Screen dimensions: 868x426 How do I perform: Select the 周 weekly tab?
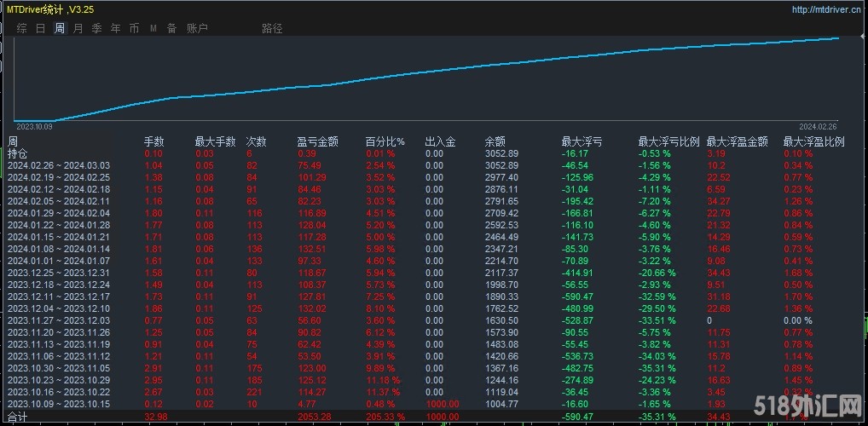click(x=59, y=28)
